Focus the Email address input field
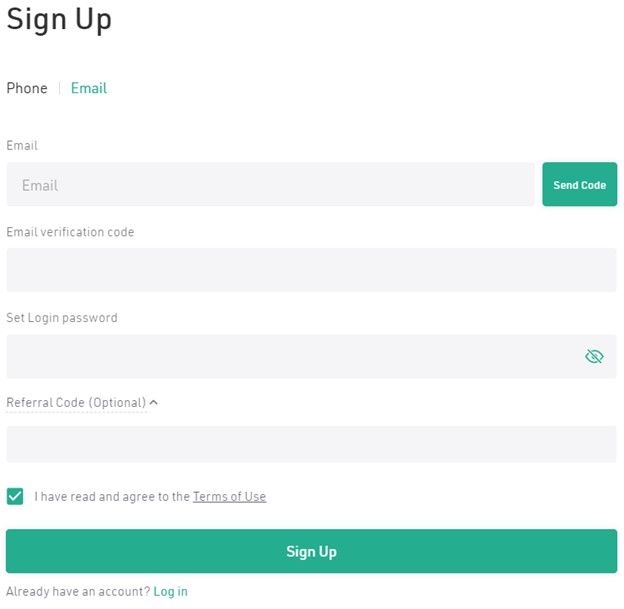The width and height of the screenshot is (624, 609). [270, 184]
